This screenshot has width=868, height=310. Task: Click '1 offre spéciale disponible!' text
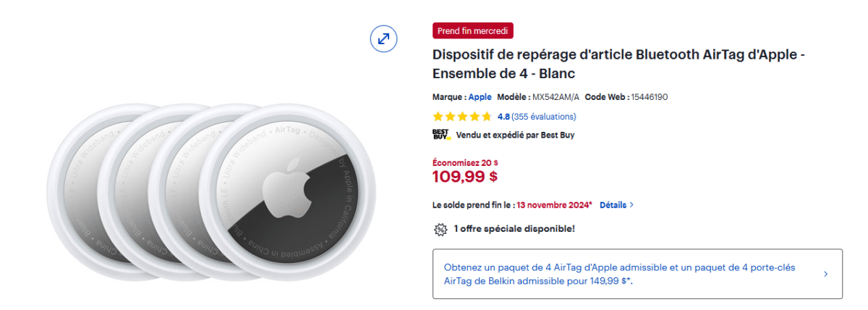coord(514,230)
